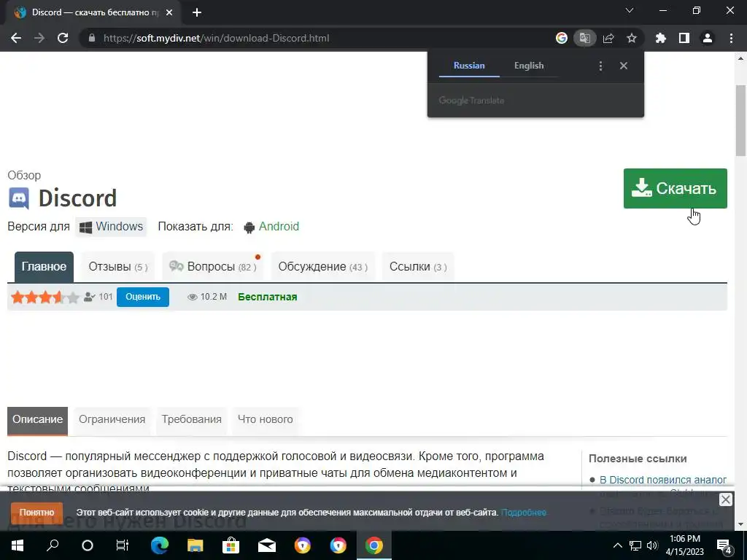Screen dimensions: 747x560
Task: Show the Android version
Action: coord(271,227)
